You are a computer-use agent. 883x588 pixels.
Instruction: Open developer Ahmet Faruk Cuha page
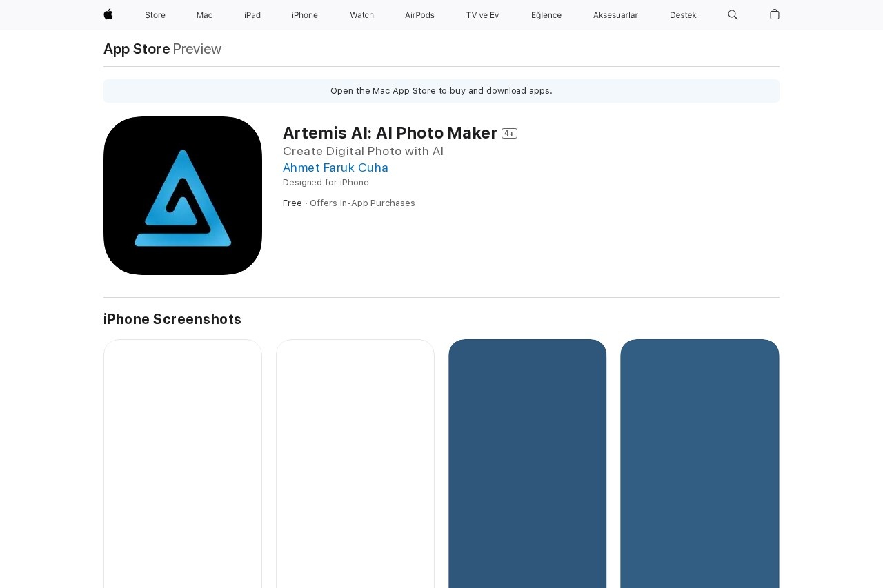pos(335,168)
